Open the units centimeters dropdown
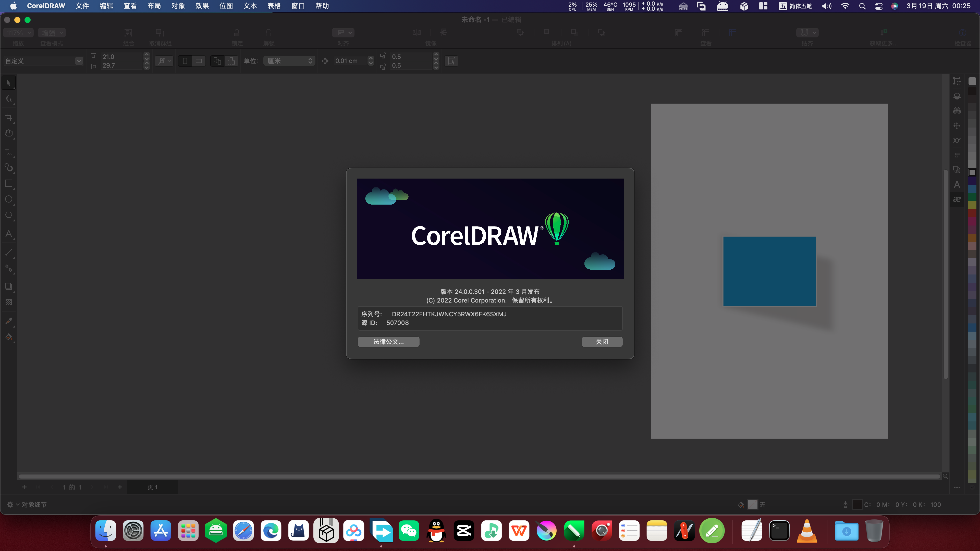 (289, 61)
